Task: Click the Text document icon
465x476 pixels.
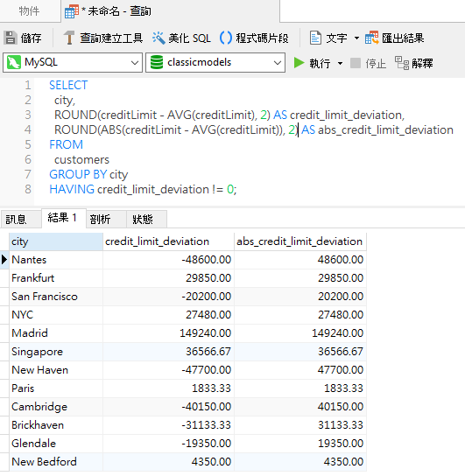Action: [x=315, y=38]
